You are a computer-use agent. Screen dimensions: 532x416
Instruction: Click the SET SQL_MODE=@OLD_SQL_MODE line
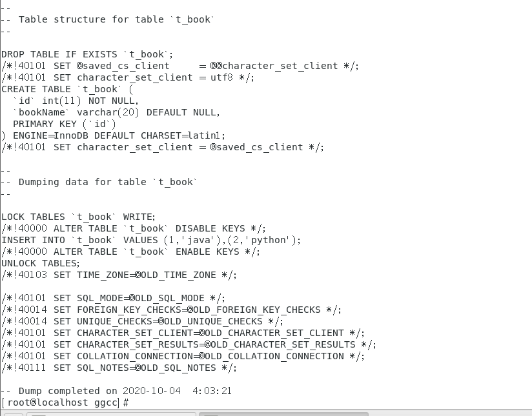coord(114,298)
